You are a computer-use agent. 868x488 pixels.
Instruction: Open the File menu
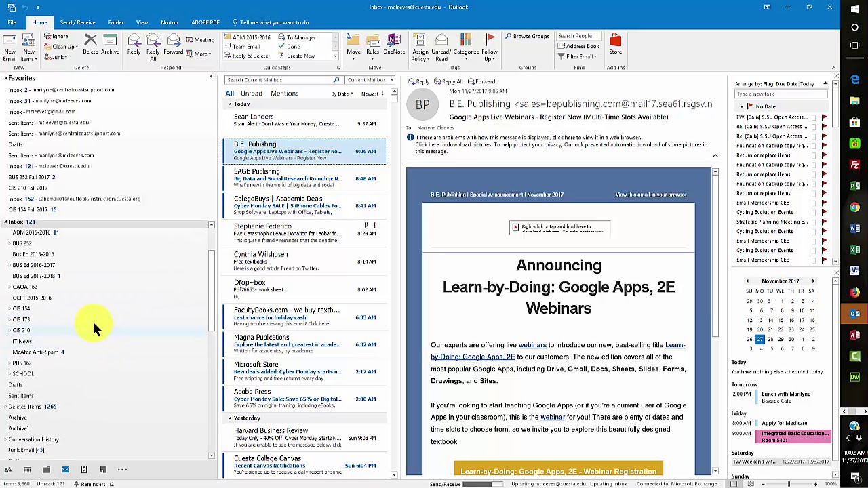pyautogui.click(x=12, y=22)
